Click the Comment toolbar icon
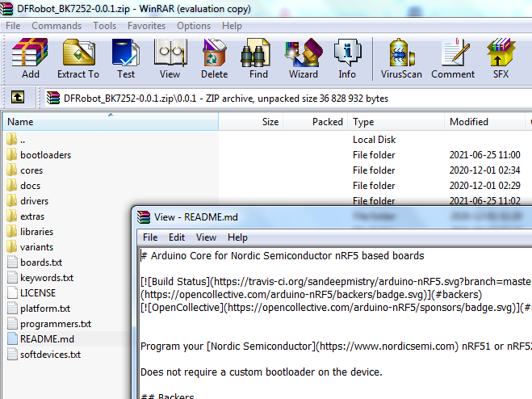532x399 pixels. pos(453,58)
